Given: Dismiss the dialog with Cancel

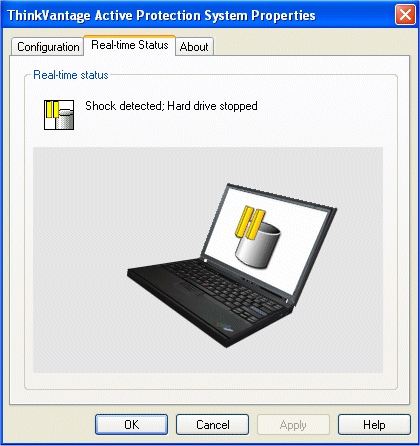Looking at the screenshot, I should pos(212,424).
